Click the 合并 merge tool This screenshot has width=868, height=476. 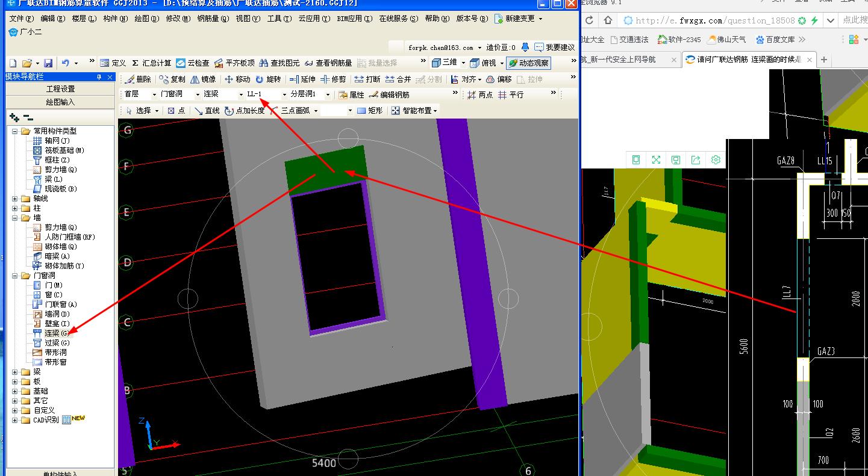click(x=398, y=79)
